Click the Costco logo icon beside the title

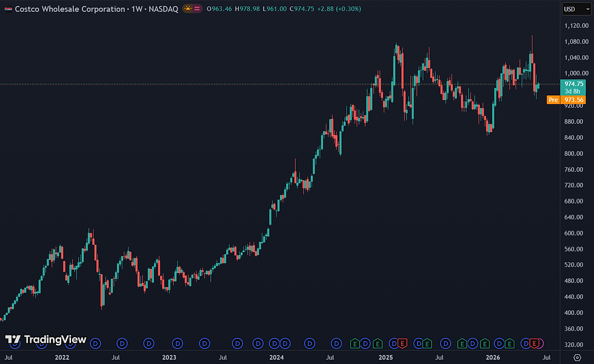[x=8, y=9]
